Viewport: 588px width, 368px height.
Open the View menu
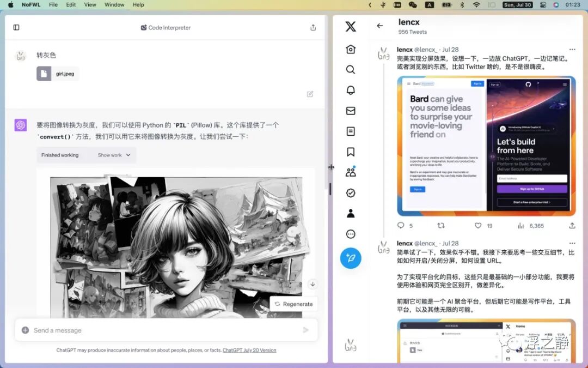90,4
